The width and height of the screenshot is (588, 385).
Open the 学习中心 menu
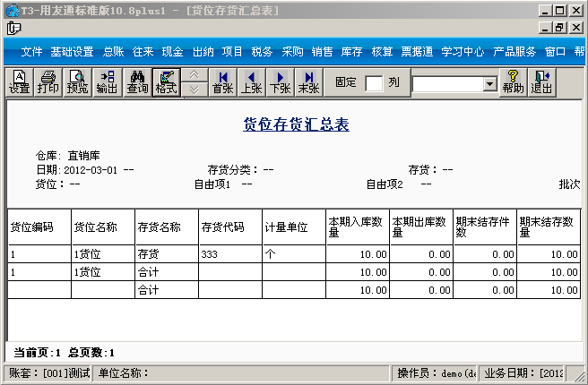(463, 52)
